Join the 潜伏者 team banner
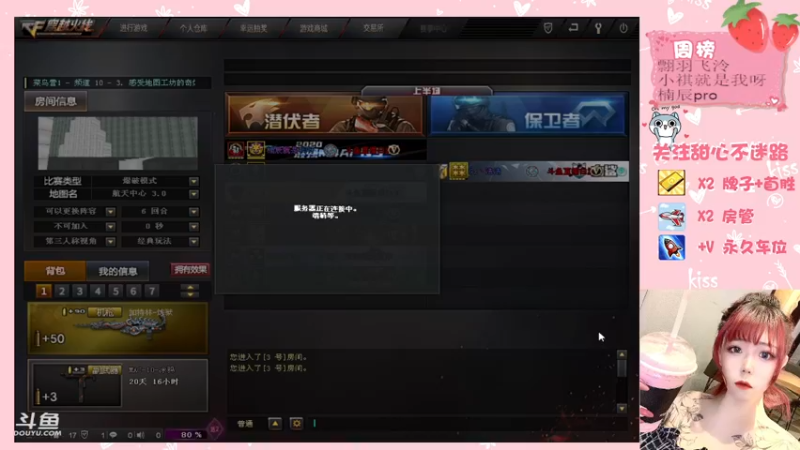The image size is (800, 450). [x=325, y=115]
